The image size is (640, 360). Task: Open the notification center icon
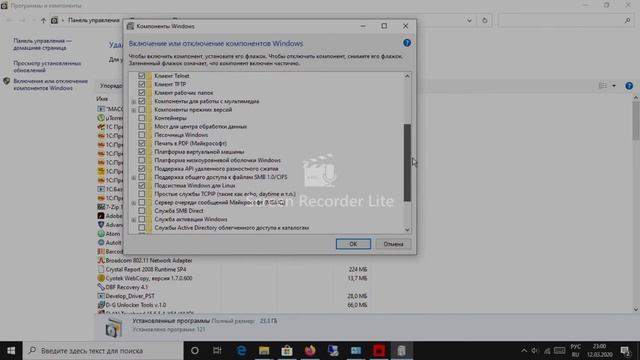click(x=625, y=351)
